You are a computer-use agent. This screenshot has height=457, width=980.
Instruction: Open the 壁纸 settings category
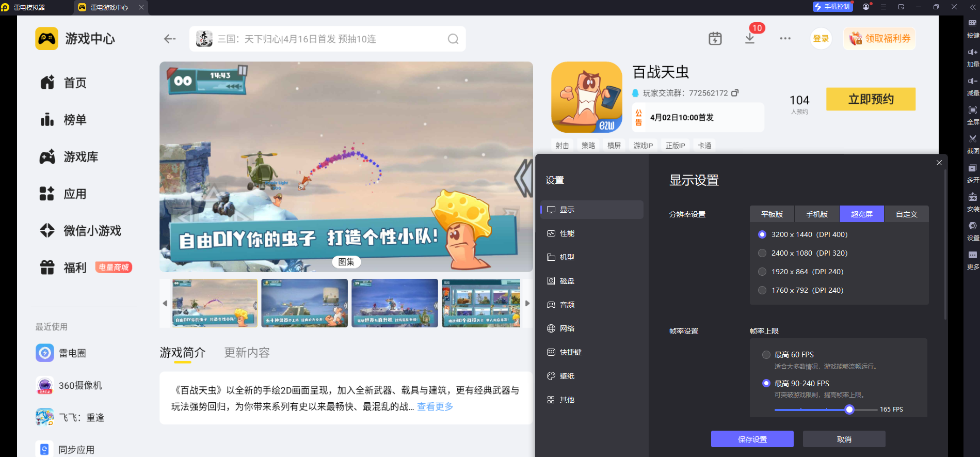point(592,376)
